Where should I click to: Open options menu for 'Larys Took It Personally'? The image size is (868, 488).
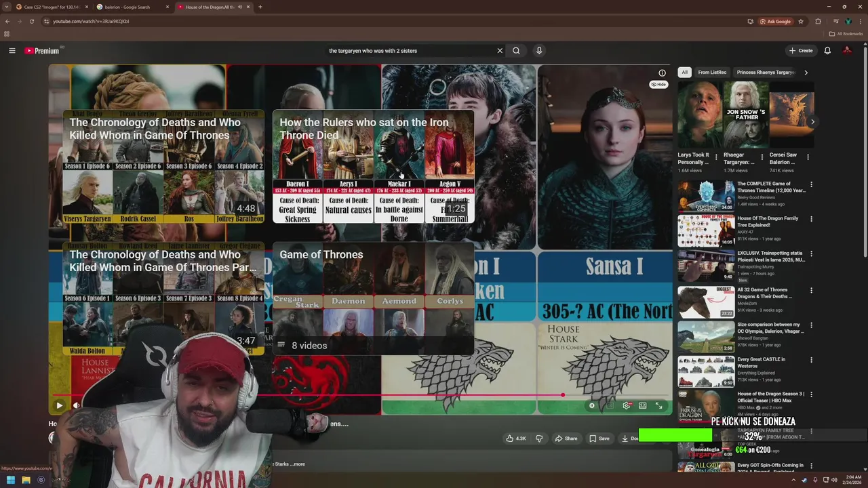[716, 157]
